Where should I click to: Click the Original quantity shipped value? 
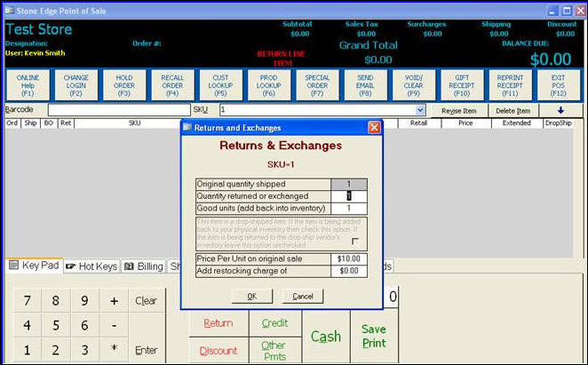point(349,184)
